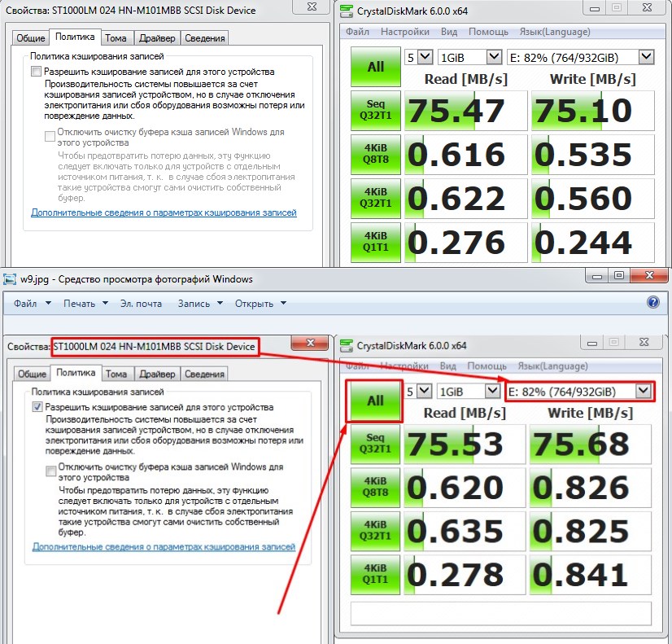Switch to Сведения tab in upper properties window
Screen dimensions: 672x644
click(205, 37)
